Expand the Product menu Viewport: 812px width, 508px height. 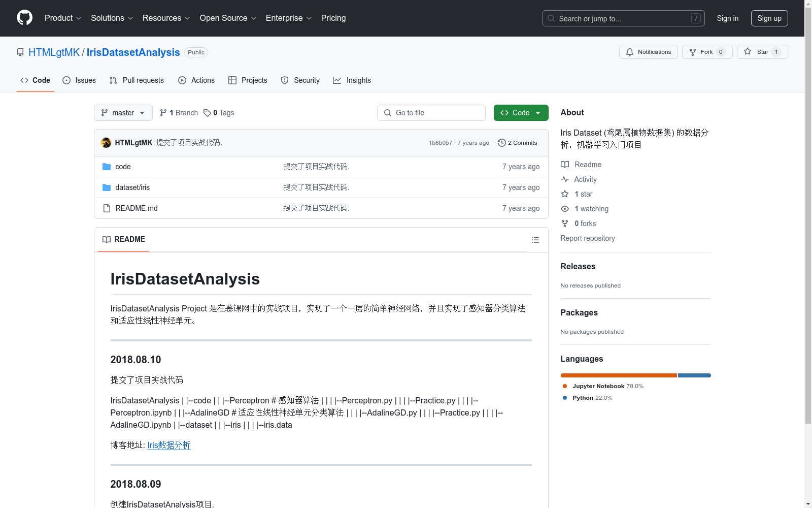pos(63,18)
